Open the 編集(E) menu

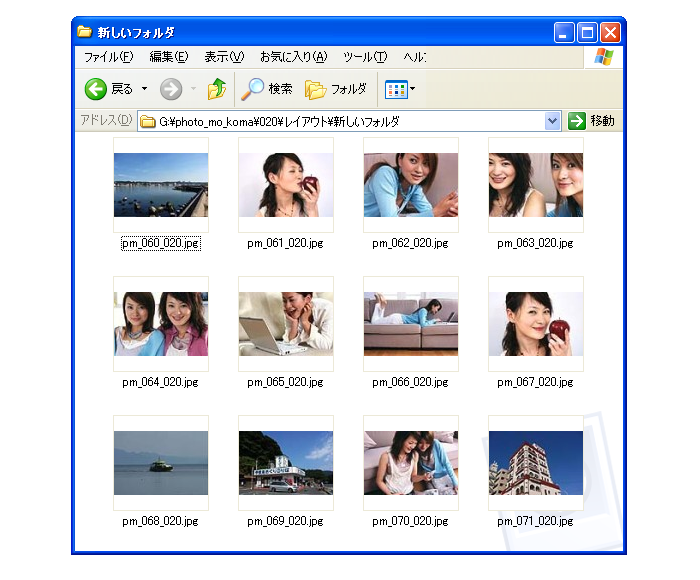pyautogui.click(x=169, y=57)
